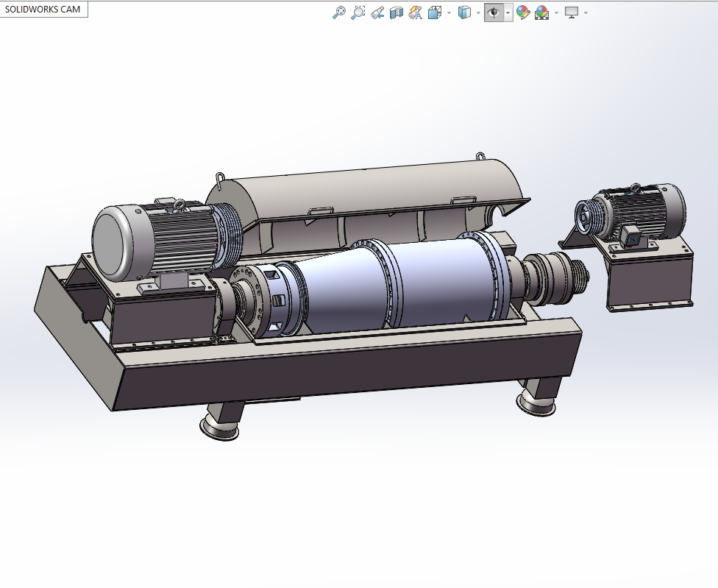Image resolution: width=718 pixels, height=588 pixels.
Task: Open the Edit Appearance tool
Action: (x=524, y=12)
